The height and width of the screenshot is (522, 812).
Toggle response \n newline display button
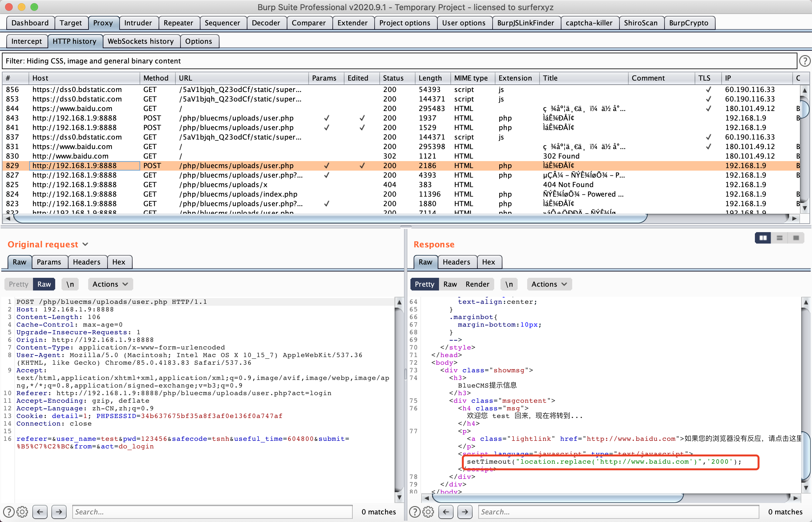tap(508, 284)
